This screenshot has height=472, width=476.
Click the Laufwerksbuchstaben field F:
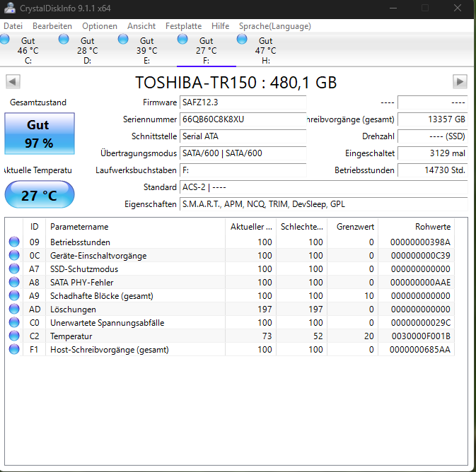[243, 170]
